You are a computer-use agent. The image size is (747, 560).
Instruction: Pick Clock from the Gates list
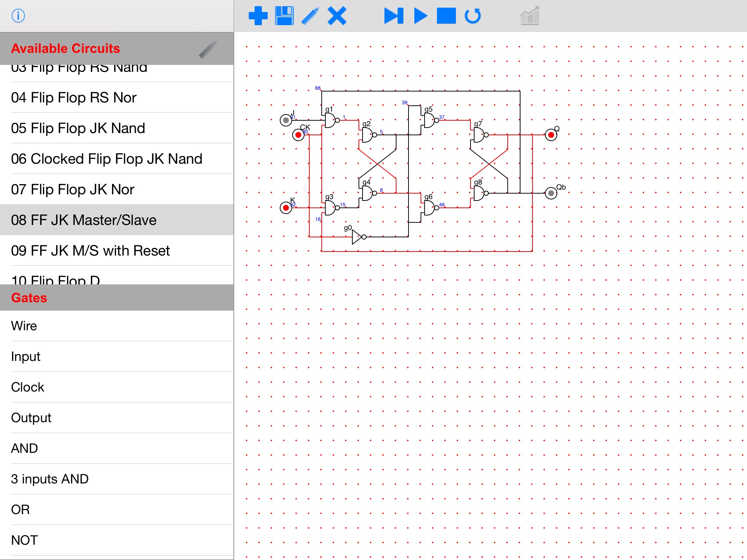[117, 387]
